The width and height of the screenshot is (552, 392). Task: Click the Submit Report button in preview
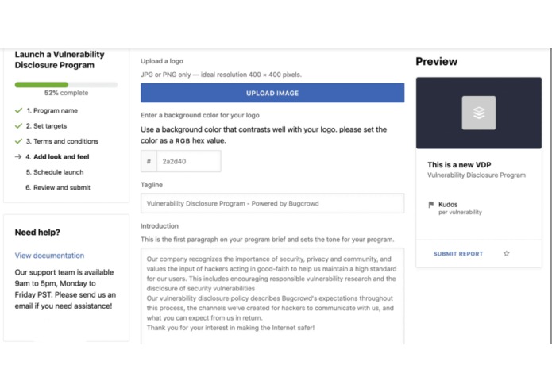[x=458, y=254]
